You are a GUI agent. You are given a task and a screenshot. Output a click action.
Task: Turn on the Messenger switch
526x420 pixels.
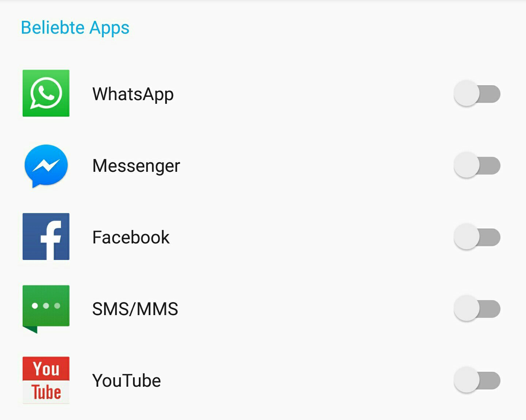click(477, 166)
